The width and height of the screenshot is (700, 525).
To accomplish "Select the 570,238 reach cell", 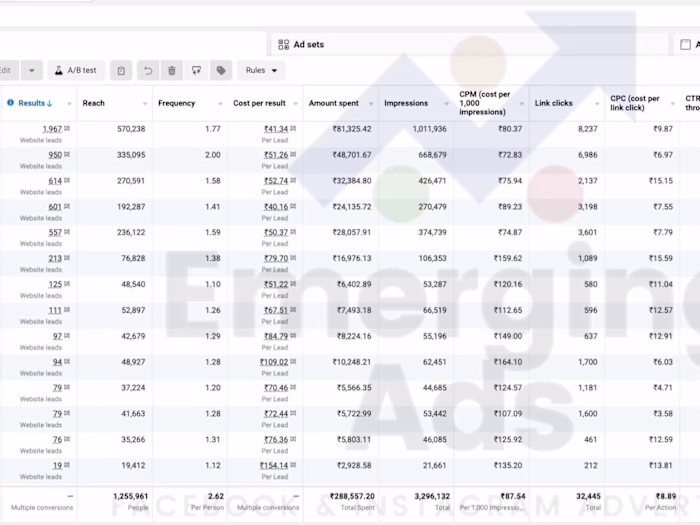I will click(131, 129).
